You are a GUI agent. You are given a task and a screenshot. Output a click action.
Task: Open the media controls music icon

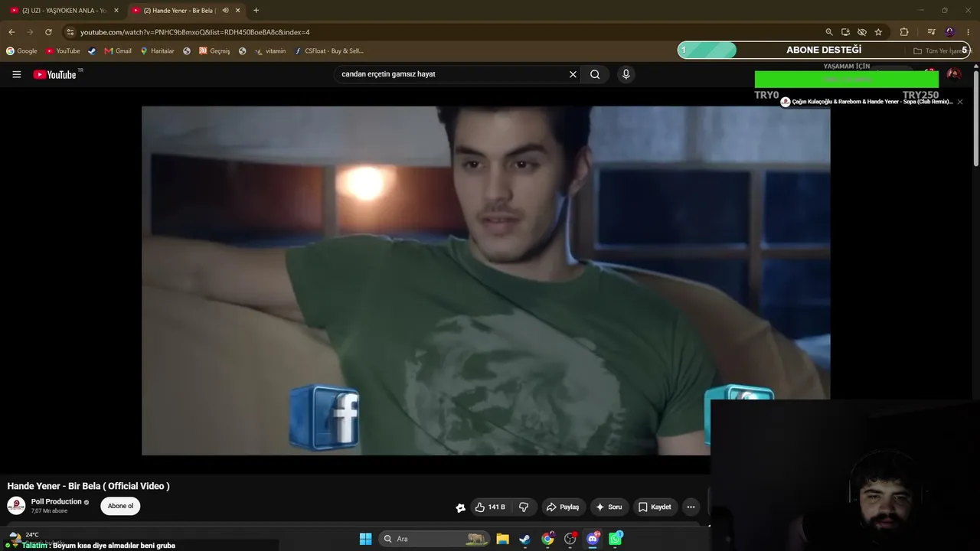tap(931, 32)
